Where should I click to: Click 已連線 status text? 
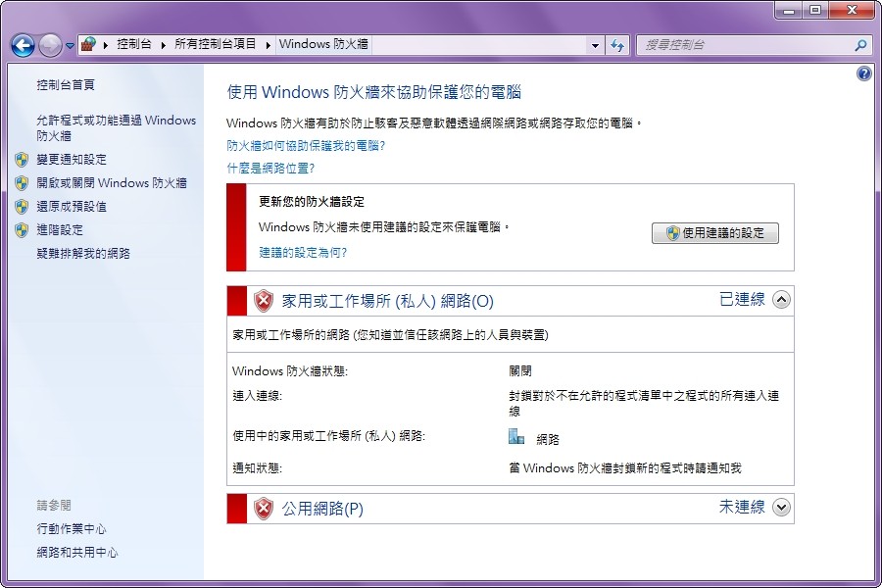[742, 299]
